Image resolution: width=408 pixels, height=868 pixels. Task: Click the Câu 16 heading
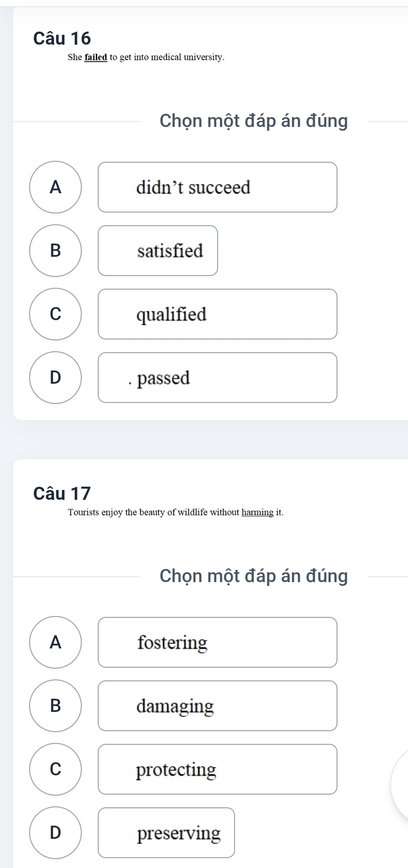62,38
